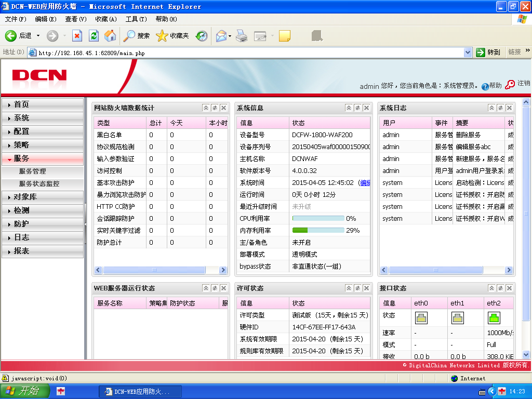Refresh the 系统信息 panel
532x399 pixels.
coord(357,108)
